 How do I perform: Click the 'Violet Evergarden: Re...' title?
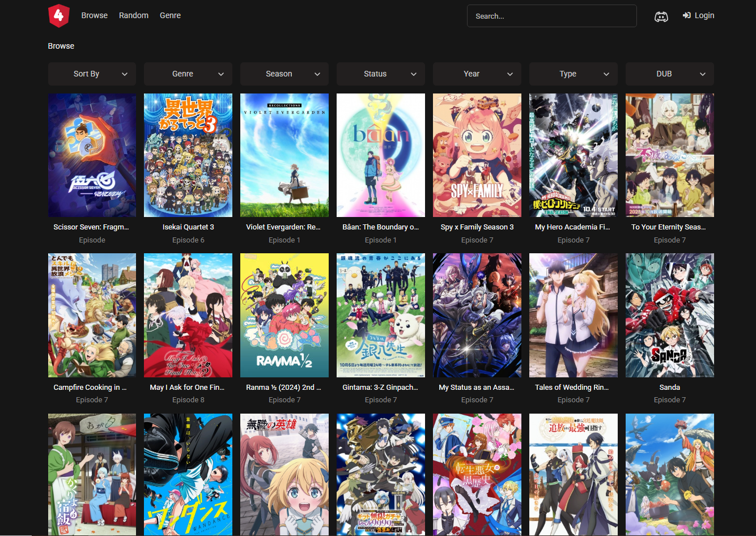(x=283, y=227)
